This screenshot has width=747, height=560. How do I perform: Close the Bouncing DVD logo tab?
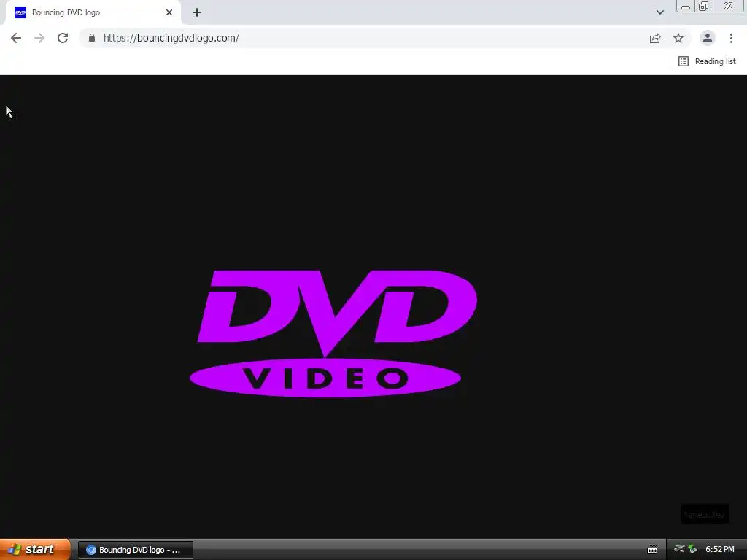pos(169,12)
